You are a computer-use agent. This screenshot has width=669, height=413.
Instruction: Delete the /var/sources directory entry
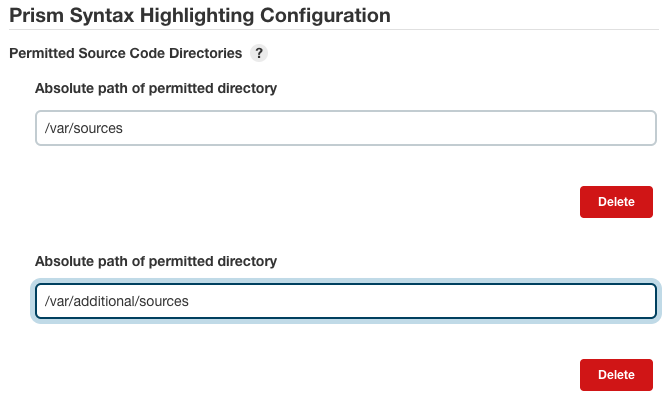coord(616,202)
